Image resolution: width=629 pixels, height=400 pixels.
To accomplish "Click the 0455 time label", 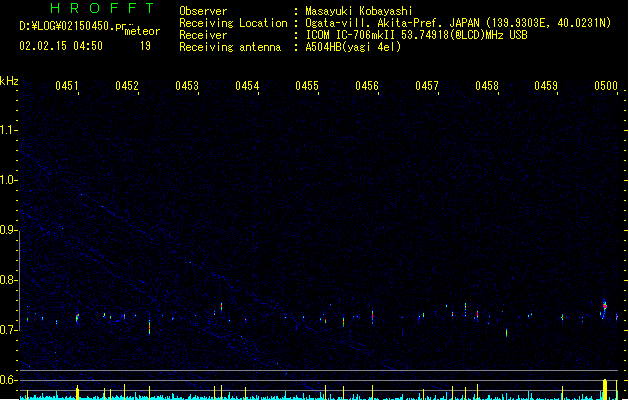I will click(307, 86).
